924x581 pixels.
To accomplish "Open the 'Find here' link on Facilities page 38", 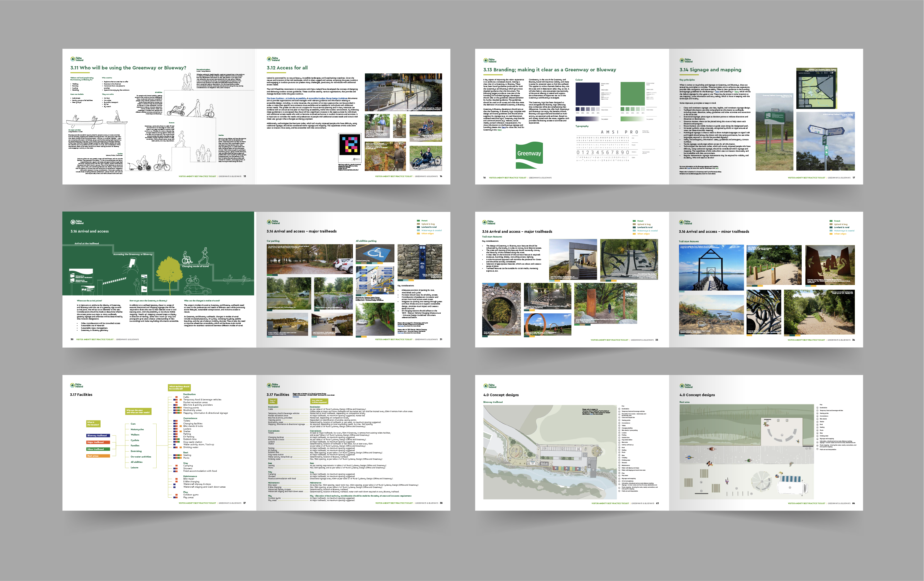I will tap(296, 397).
